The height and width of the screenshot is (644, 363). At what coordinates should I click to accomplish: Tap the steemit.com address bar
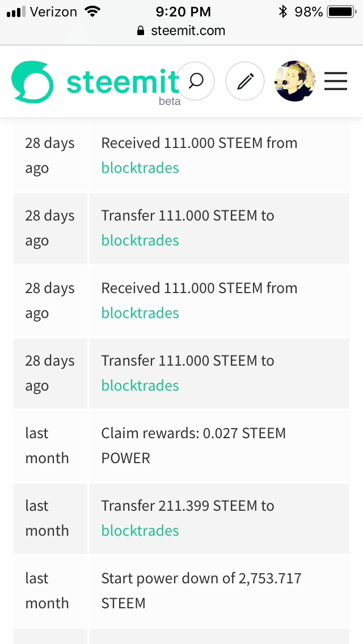coord(181,31)
